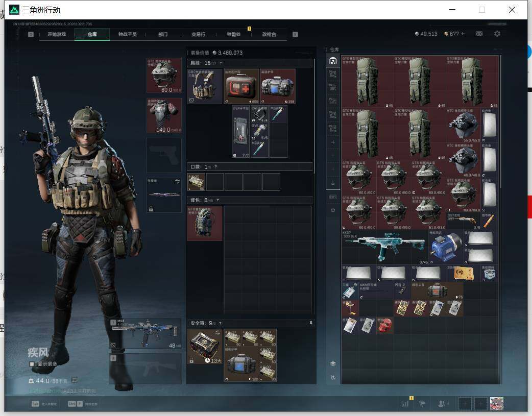The height and width of the screenshot is (416, 532).
Task: Click the 口袋 help question mark
Action: tap(215, 167)
